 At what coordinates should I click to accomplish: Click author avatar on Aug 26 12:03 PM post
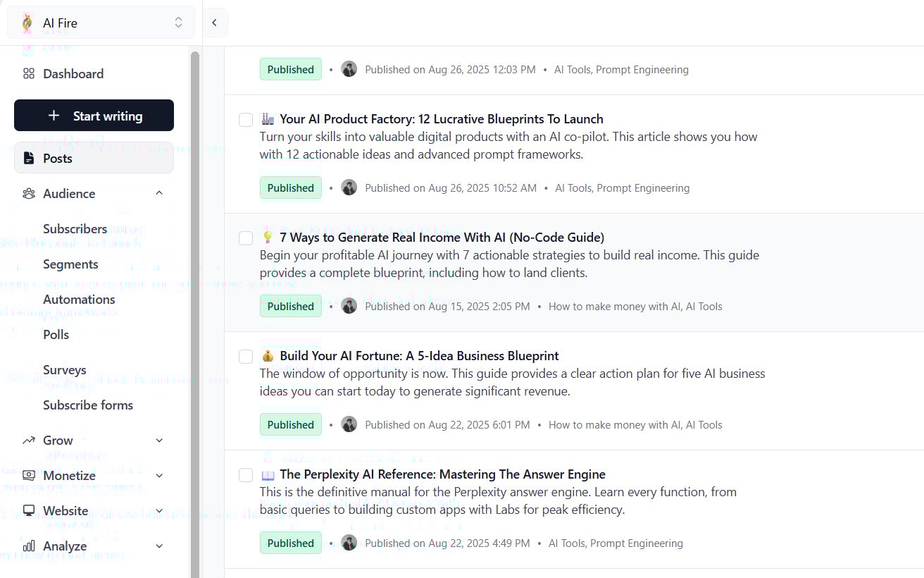[x=349, y=69]
